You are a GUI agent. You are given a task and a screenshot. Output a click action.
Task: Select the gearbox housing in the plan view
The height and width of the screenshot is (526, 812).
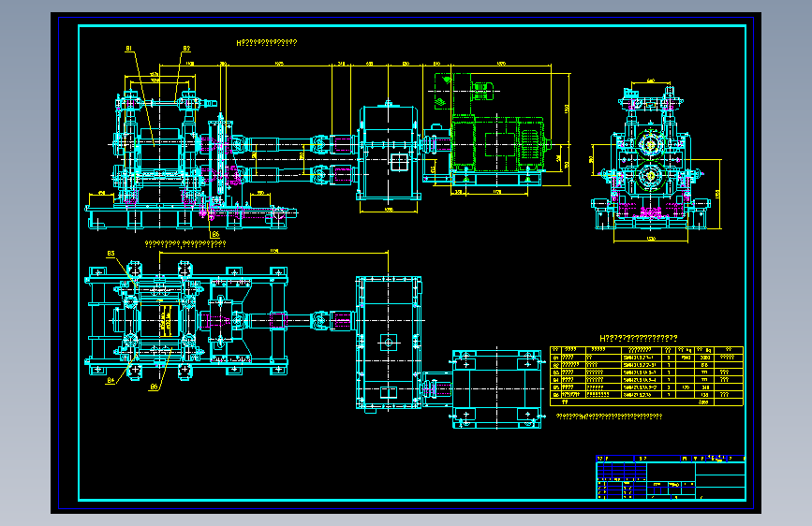tap(389, 343)
